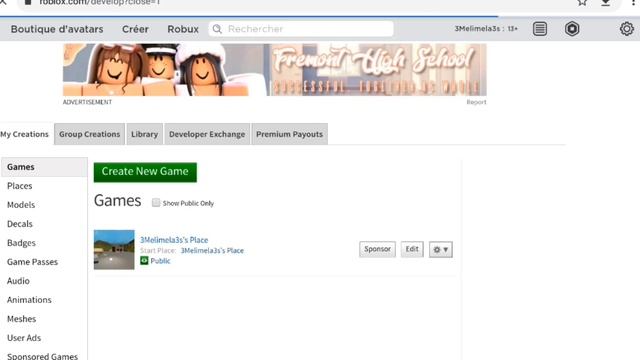Focus the Rechercher search field
The height and width of the screenshot is (360, 640).
(301, 29)
